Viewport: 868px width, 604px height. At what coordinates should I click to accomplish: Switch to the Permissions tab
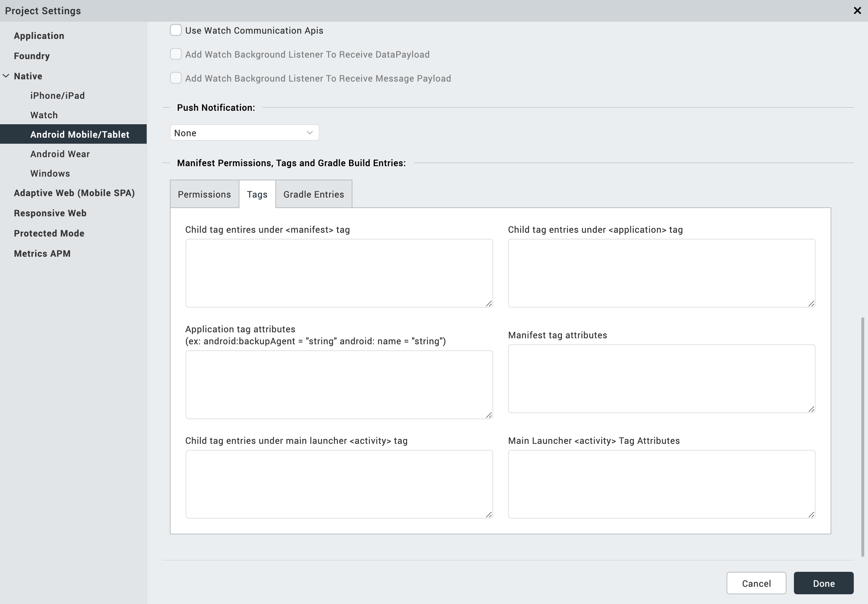click(204, 194)
